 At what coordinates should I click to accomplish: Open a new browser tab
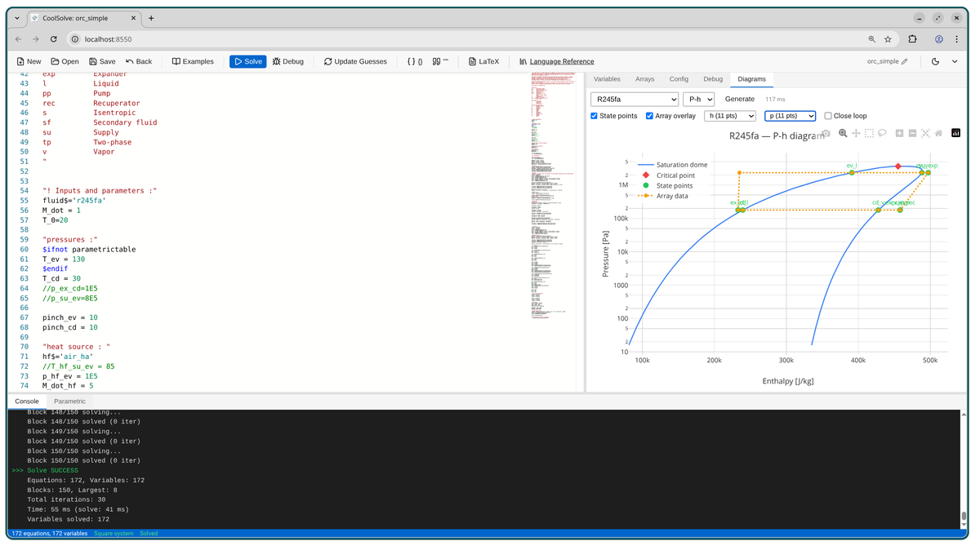pyautogui.click(x=151, y=18)
